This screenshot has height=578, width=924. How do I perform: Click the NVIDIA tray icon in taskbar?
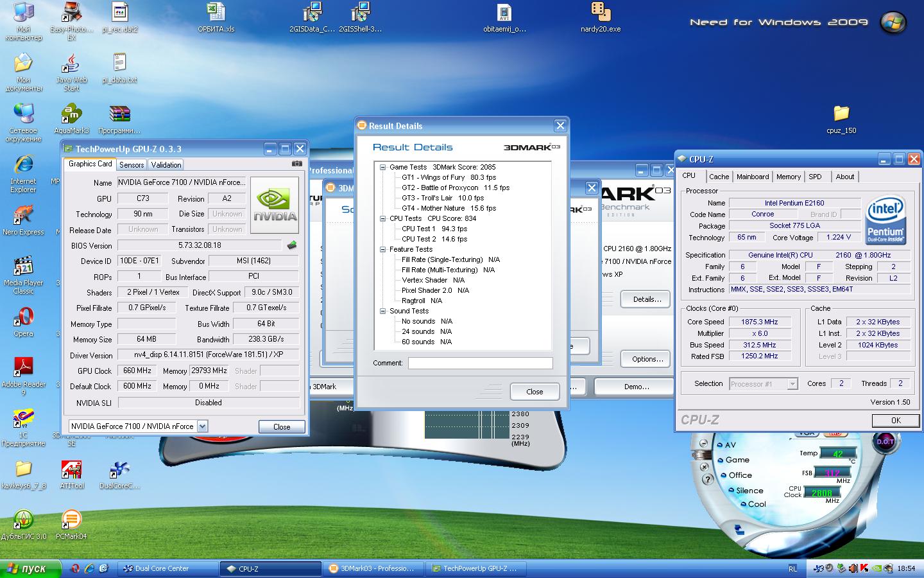tap(877, 568)
